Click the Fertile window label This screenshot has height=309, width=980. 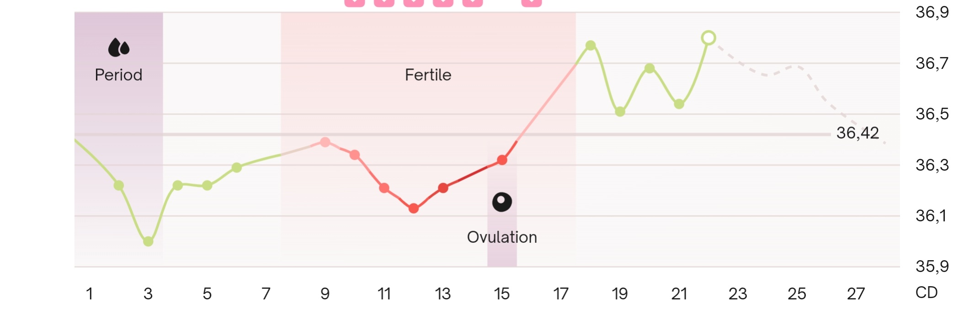coord(428,75)
